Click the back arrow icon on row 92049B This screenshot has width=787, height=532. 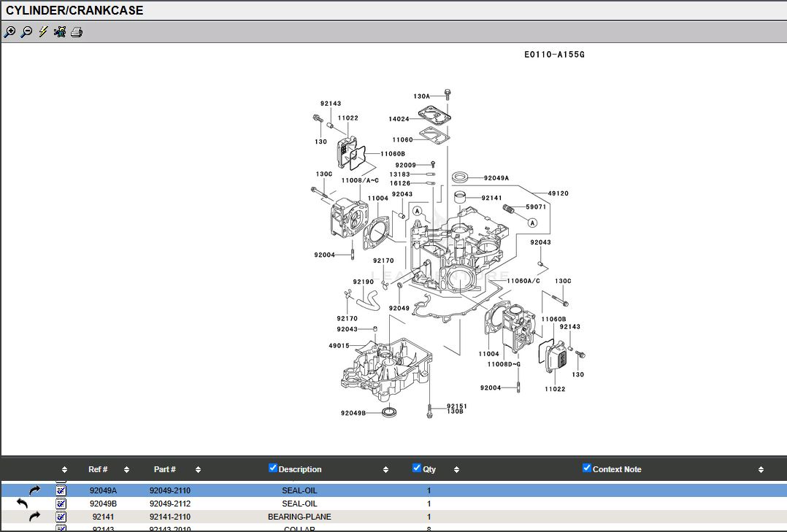tap(23, 504)
